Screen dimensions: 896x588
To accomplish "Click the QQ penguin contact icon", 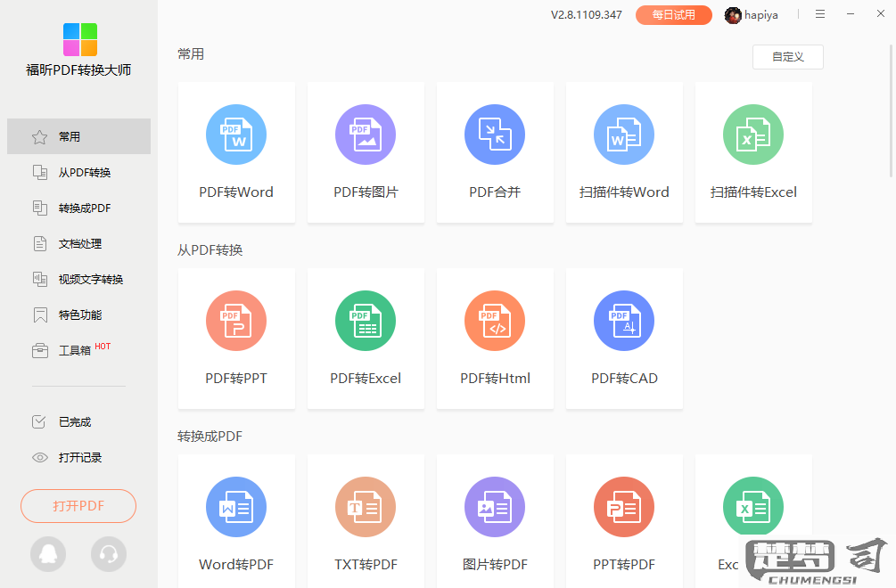I will tap(48, 554).
